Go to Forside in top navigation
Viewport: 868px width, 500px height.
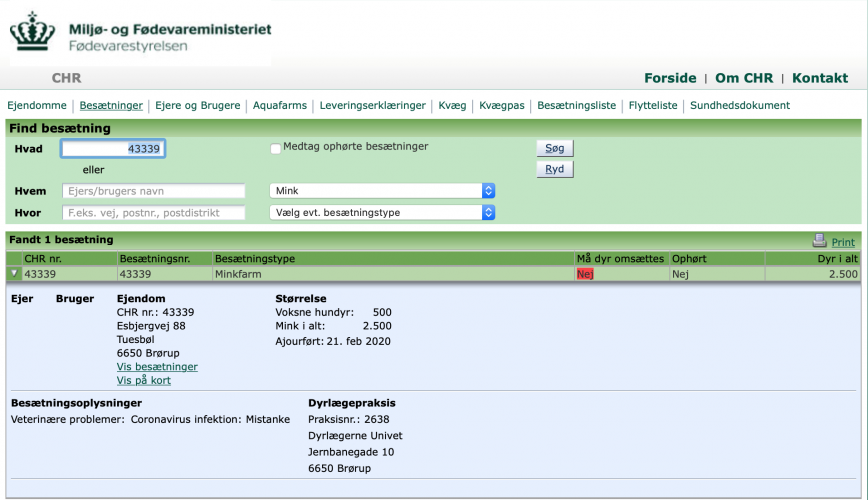(669, 78)
